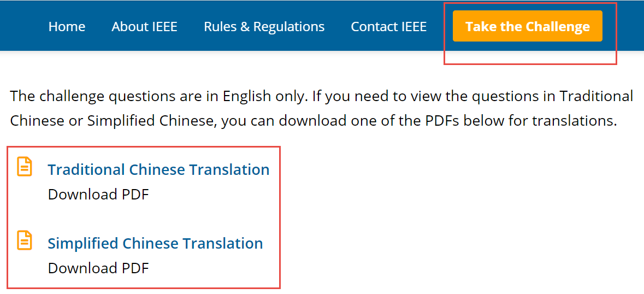The image size is (644, 294).
Task: Download the Traditional Chinese PDF file
Action: point(98,195)
